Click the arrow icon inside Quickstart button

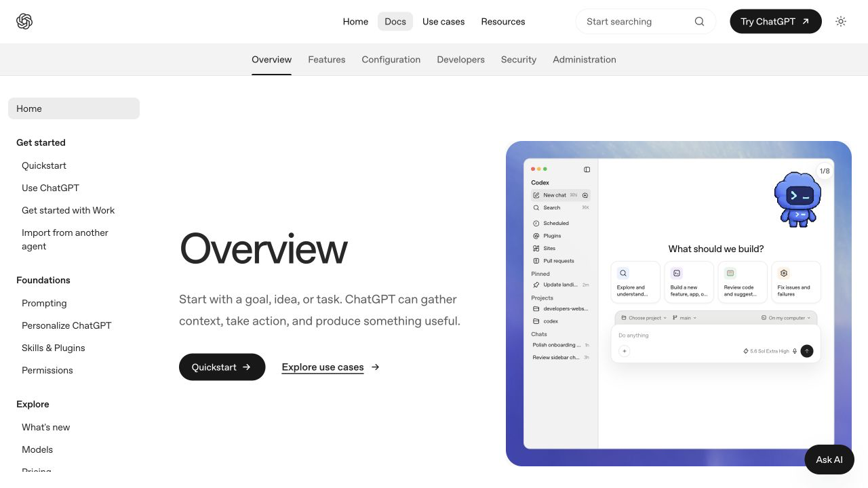247,367
